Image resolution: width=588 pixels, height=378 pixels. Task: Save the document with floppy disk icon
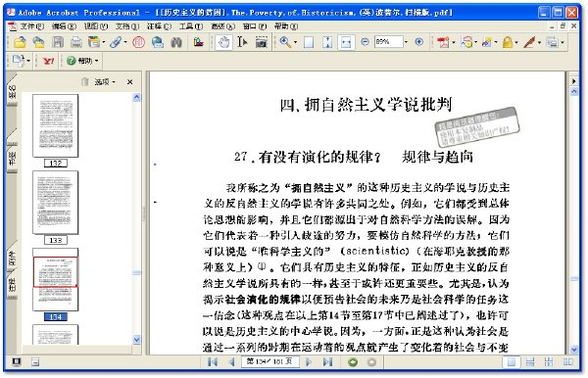pyautogui.click(x=58, y=42)
